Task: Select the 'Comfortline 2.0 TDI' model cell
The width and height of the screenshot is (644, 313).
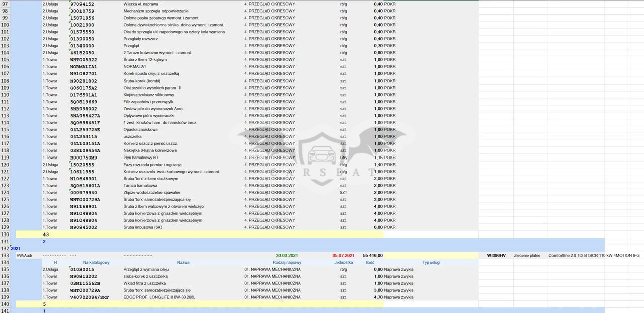Action: 594,255
